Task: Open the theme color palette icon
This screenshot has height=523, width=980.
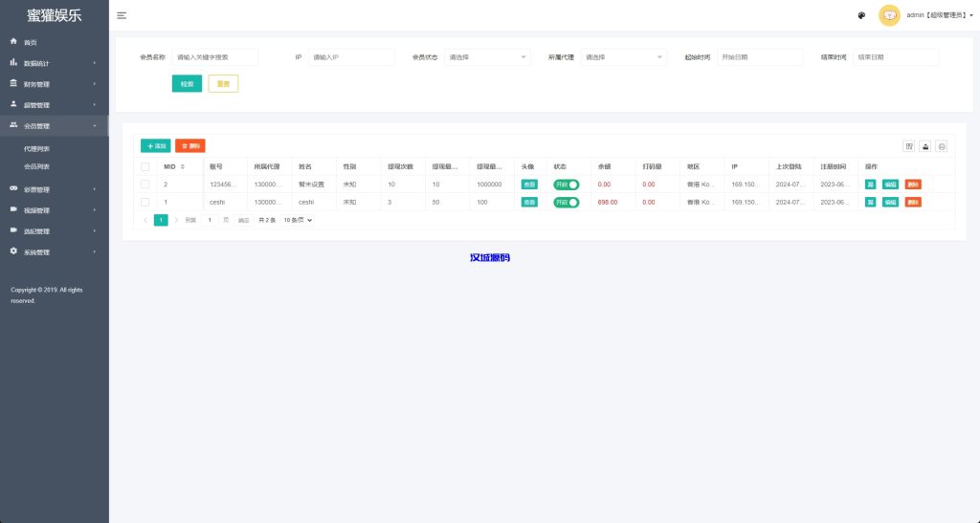Action: (x=861, y=15)
